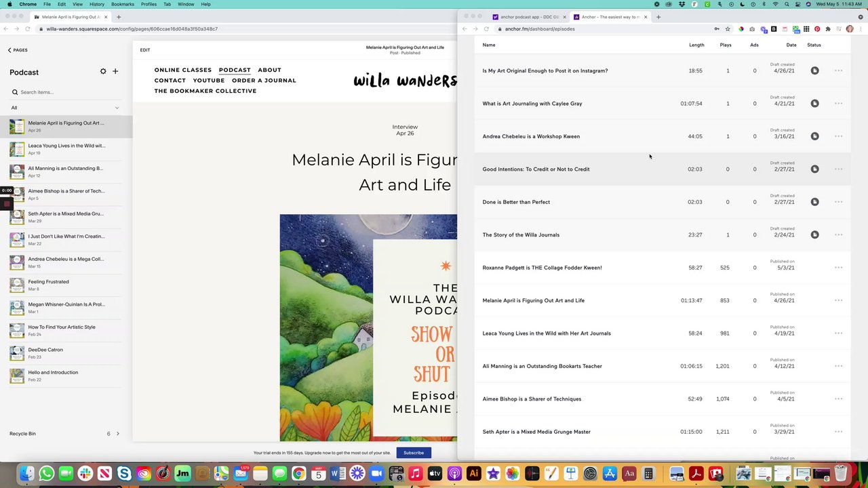
Task: Open more options for 'Roxanne Padgett' episode
Action: click(838, 268)
